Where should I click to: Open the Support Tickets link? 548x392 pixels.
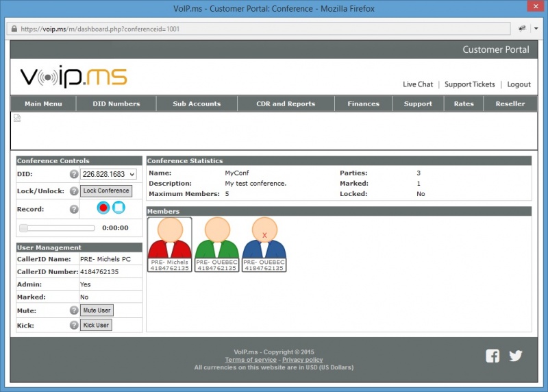coord(470,84)
